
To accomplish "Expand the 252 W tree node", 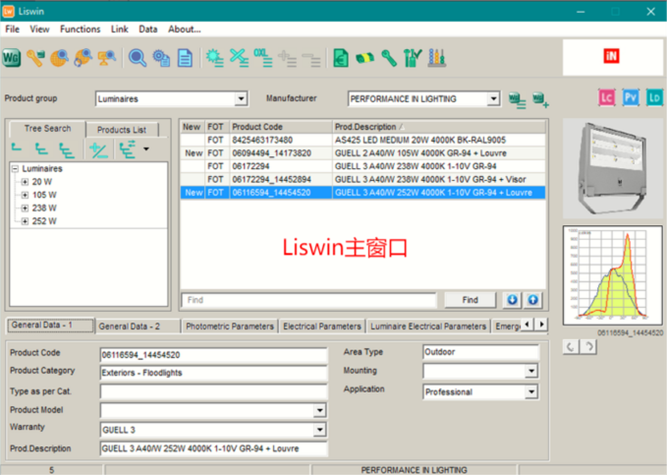I will click(25, 221).
